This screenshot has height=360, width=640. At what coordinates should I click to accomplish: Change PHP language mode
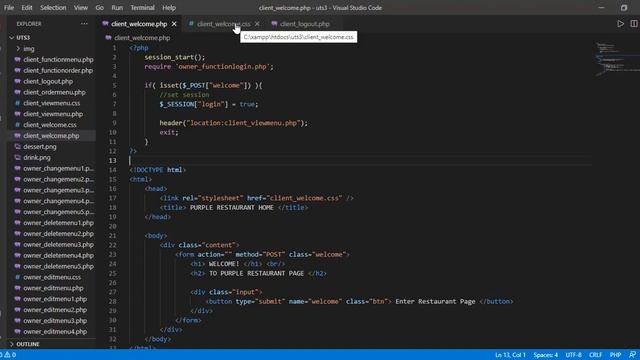[x=615, y=355]
